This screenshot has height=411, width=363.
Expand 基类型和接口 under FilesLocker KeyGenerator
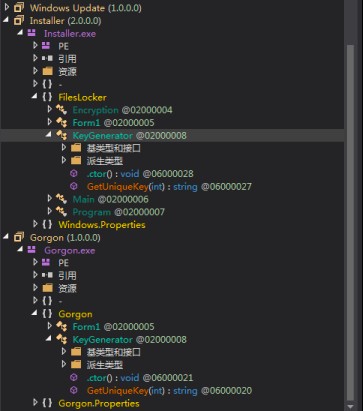[x=64, y=148]
